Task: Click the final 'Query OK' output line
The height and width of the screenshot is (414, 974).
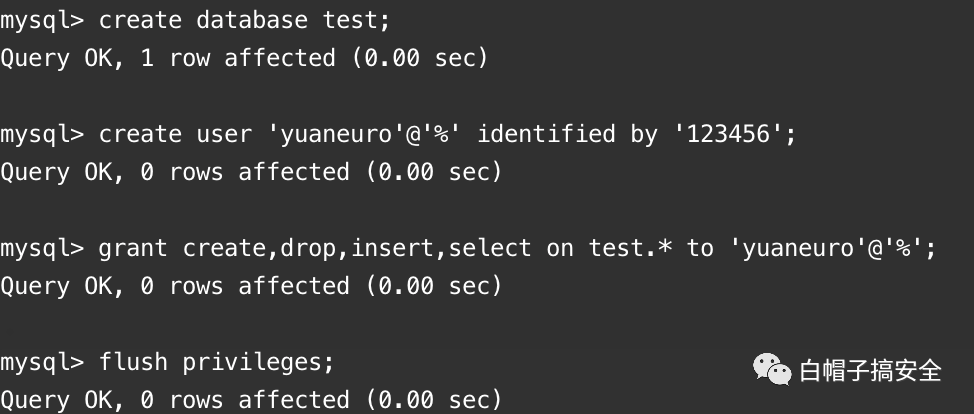Action: [251, 400]
